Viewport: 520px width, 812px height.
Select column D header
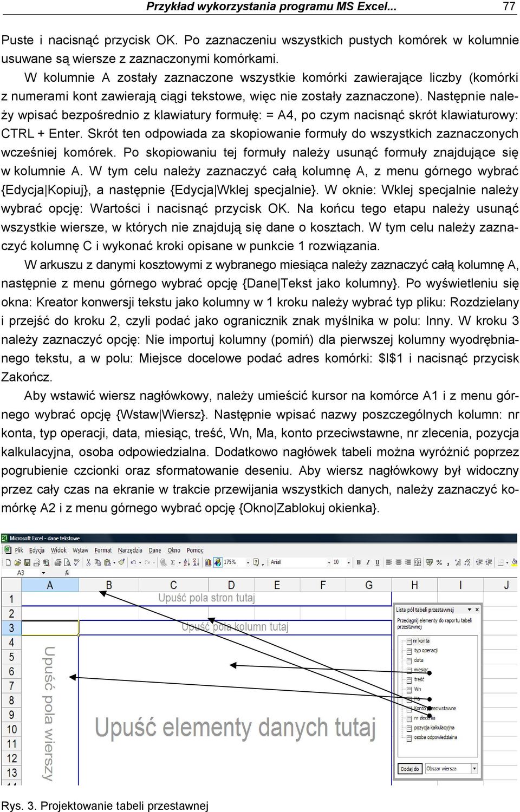[231, 585]
